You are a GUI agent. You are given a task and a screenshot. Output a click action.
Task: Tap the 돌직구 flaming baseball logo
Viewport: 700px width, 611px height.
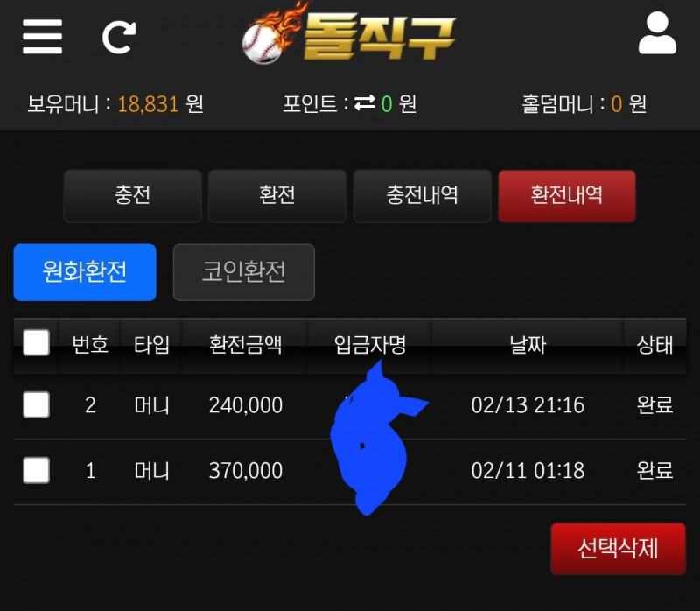pos(348,34)
